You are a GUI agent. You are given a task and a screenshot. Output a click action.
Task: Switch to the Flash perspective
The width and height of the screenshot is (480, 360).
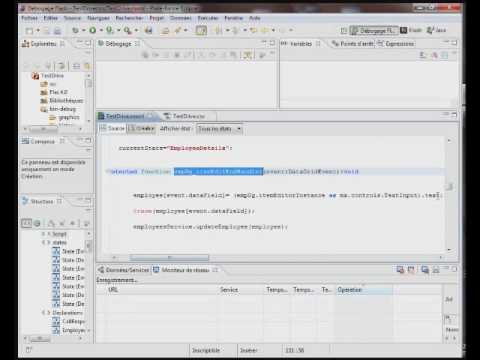point(411,30)
